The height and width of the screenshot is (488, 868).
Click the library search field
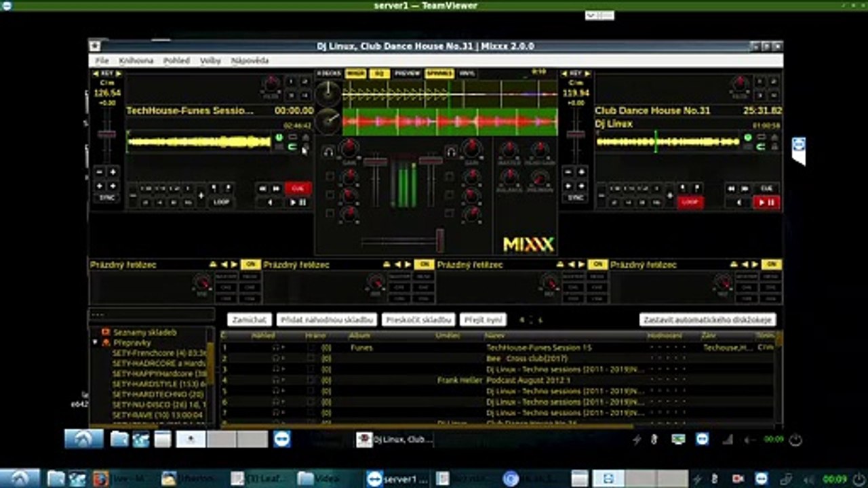click(152, 315)
